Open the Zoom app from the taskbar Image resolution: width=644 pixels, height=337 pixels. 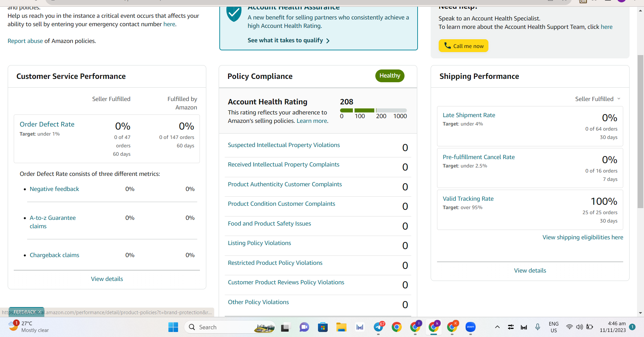click(471, 327)
